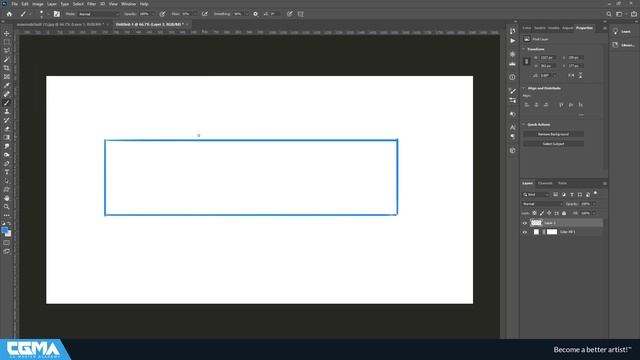Open the Info panel icon in dock

[512, 77]
